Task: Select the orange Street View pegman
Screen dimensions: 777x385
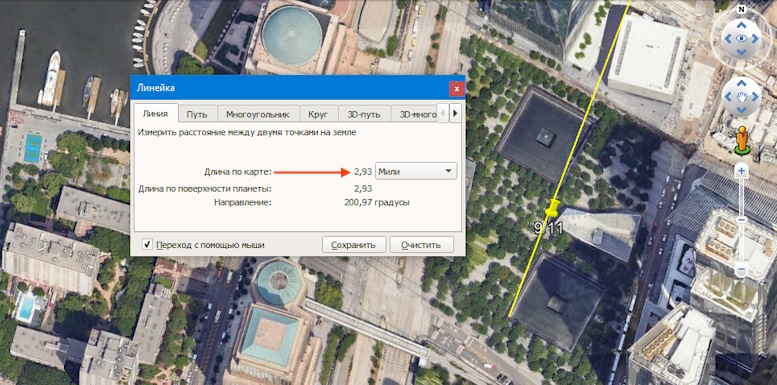Action: (742, 140)
